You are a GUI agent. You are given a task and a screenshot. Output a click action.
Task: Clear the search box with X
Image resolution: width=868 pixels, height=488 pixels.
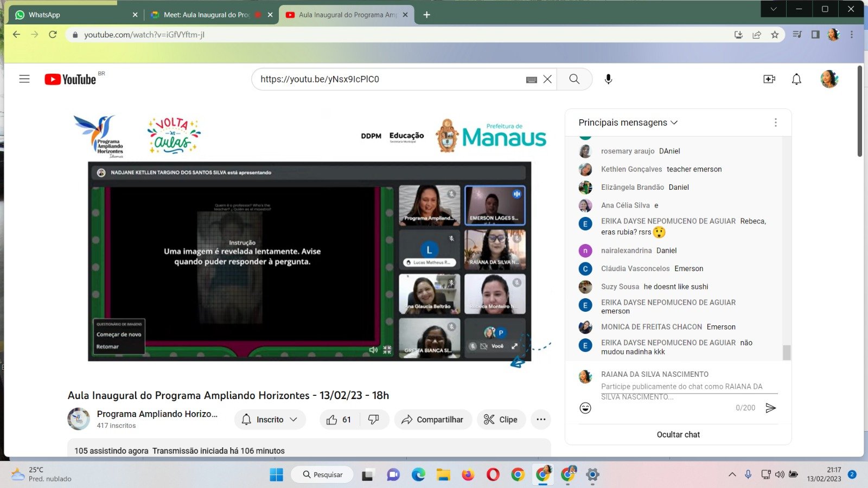pos(547,79)
